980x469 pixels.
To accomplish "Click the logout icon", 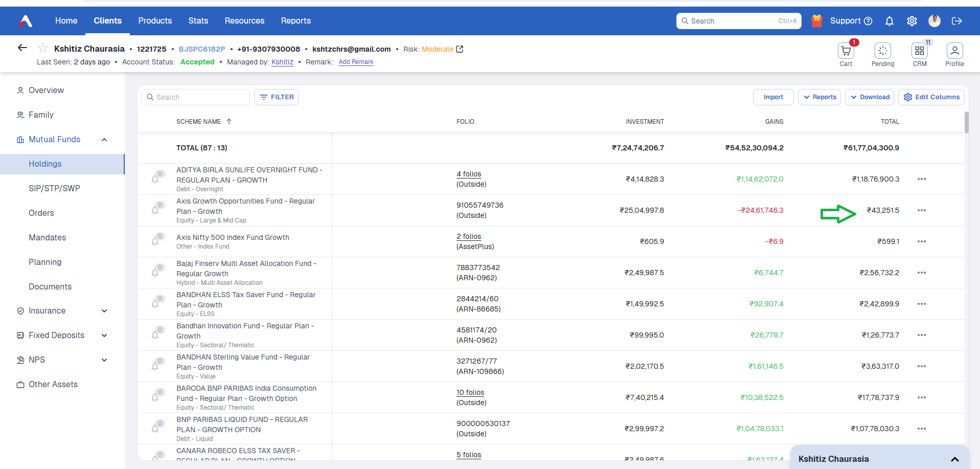I will coord(957,21).
